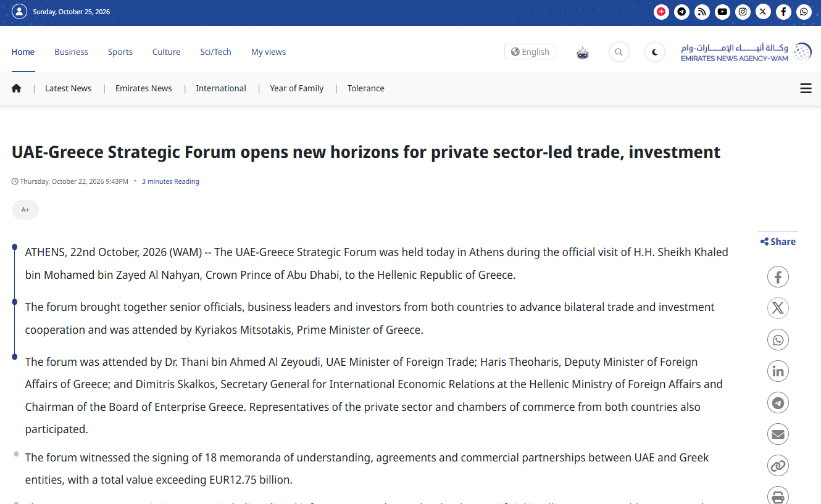Click the Sunday, October 25, 2026 date
Screen dimensions: 821x504
72,12
